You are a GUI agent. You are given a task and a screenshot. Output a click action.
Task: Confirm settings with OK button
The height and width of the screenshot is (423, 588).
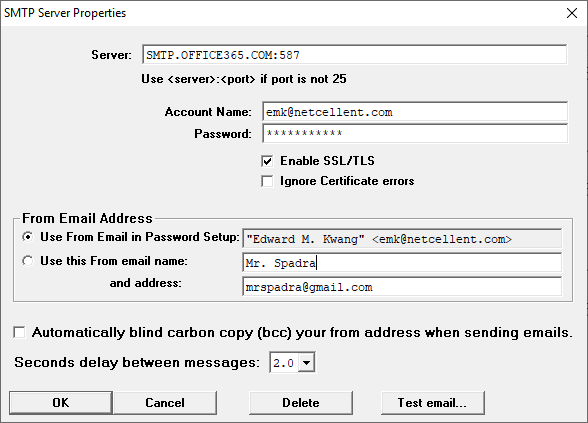click(61, 403)
